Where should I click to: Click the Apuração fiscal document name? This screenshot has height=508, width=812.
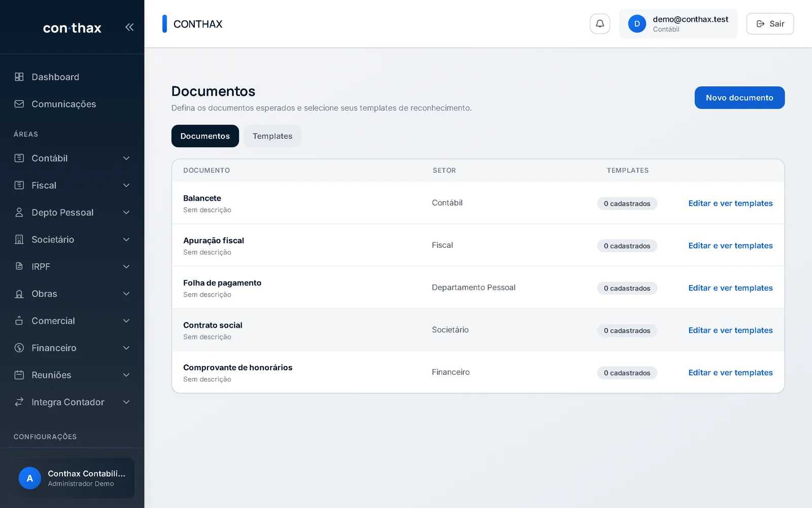pyautogui.click(x=214, y=240)
